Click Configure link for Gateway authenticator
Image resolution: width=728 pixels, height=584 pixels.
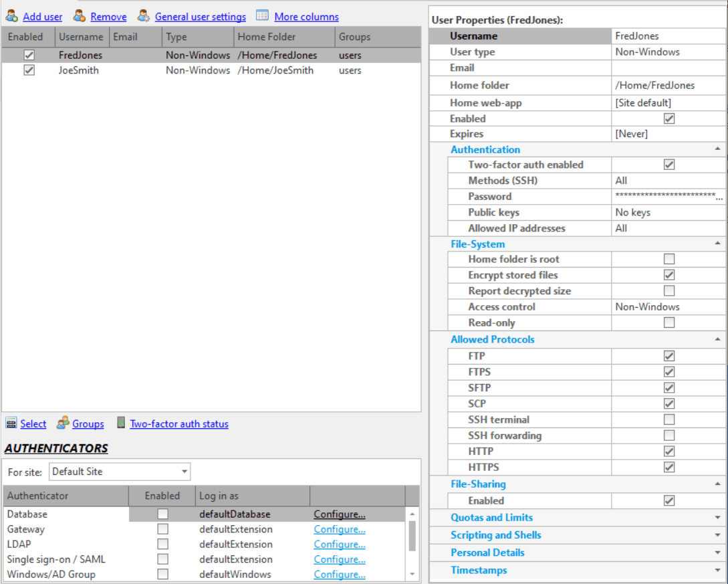coord(340,530)
